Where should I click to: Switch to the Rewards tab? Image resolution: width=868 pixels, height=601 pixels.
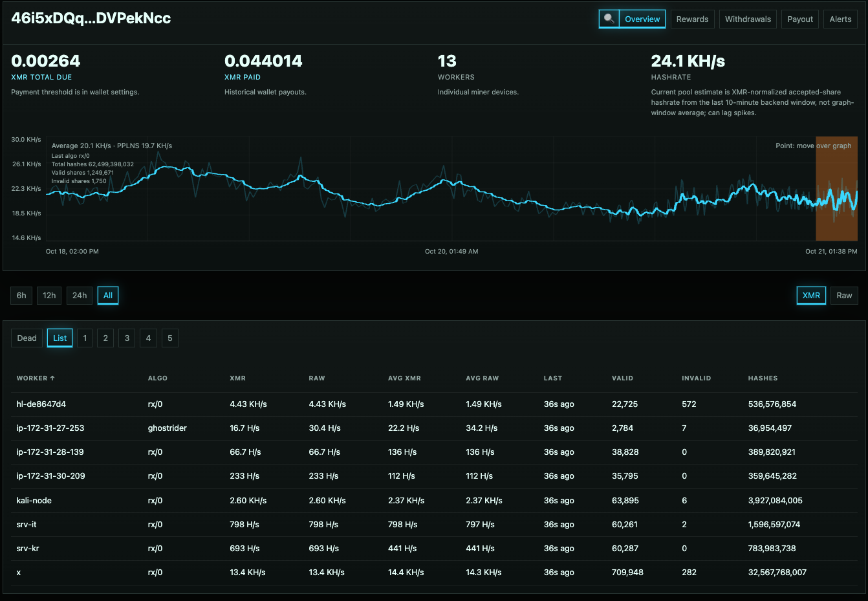click(x=692, y=19)
